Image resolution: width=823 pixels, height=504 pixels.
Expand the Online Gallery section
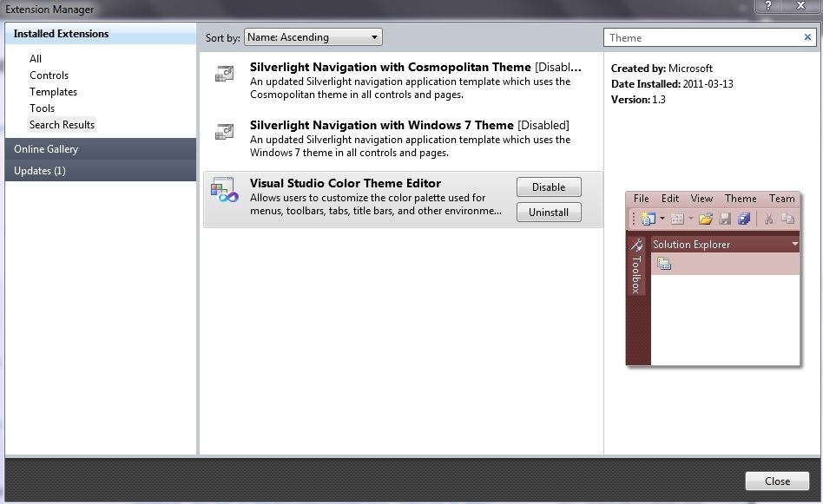pyautogui.click(x=100, y=149)
